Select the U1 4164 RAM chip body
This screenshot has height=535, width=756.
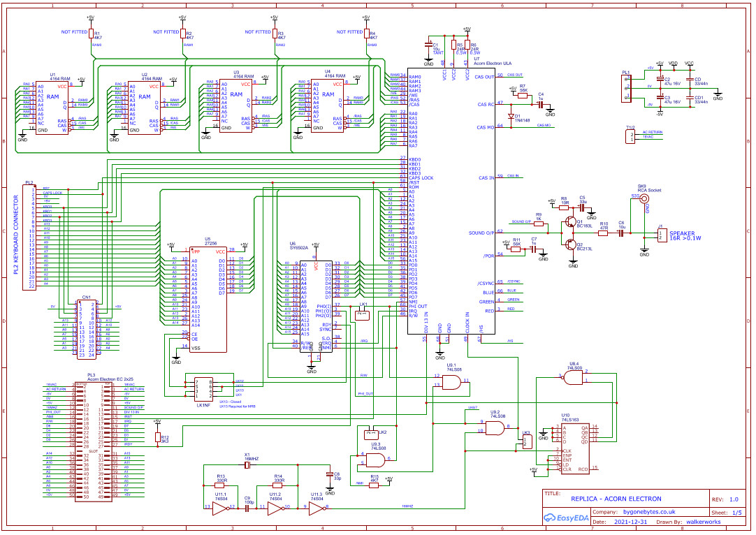click(x=52, y=108)
